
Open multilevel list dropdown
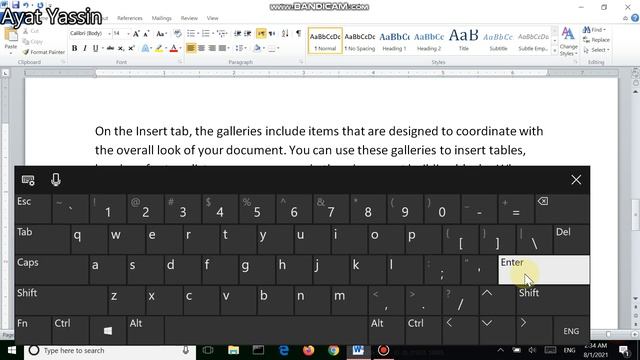(x=222, y=33)
